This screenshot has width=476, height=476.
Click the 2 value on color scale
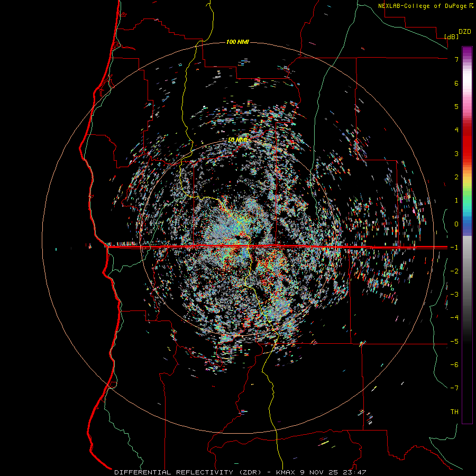[x=456, y=177]
